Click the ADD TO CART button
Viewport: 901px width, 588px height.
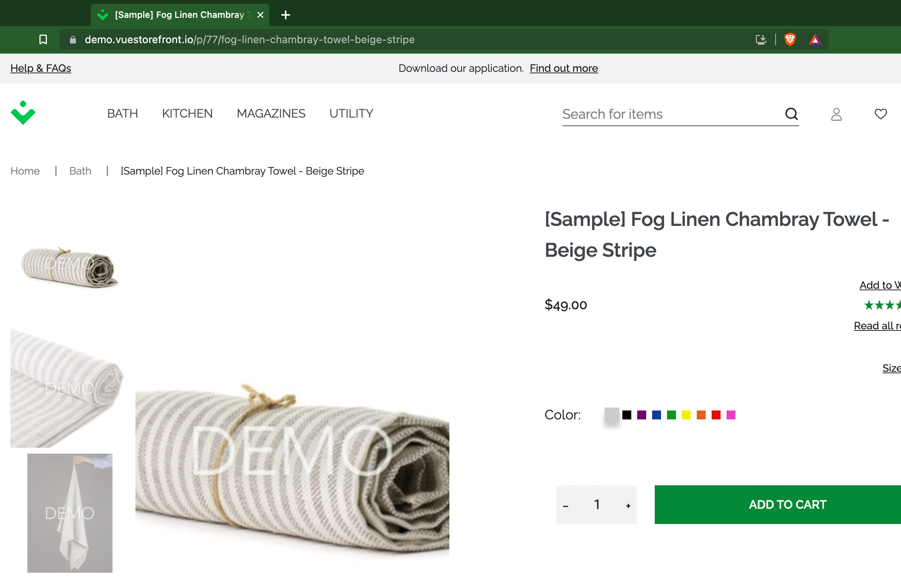(x=788, y=504)
